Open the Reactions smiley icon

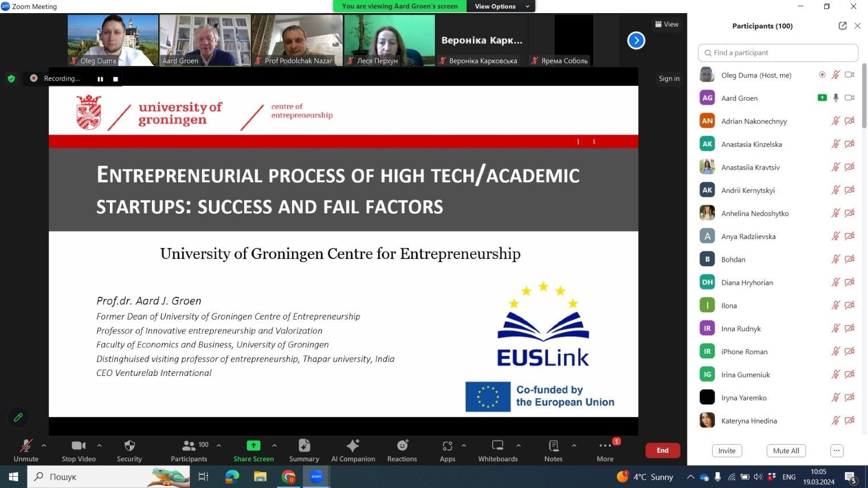(x=402, y=446)
